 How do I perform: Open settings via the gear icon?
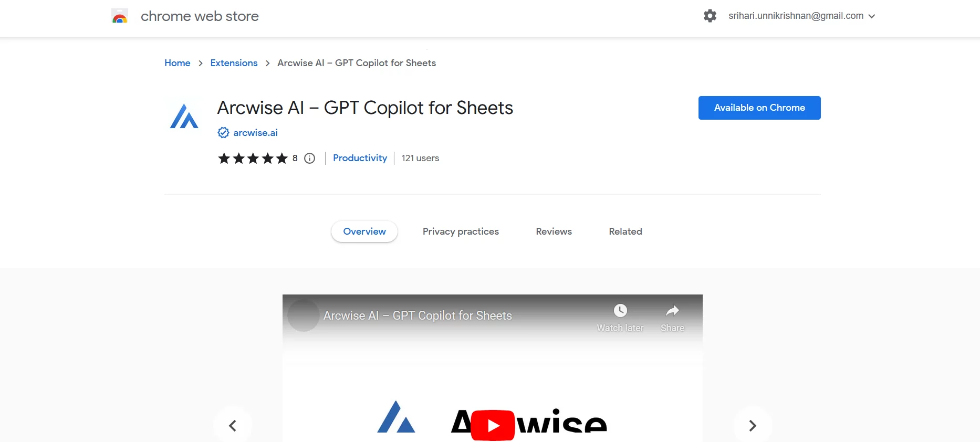710,16
